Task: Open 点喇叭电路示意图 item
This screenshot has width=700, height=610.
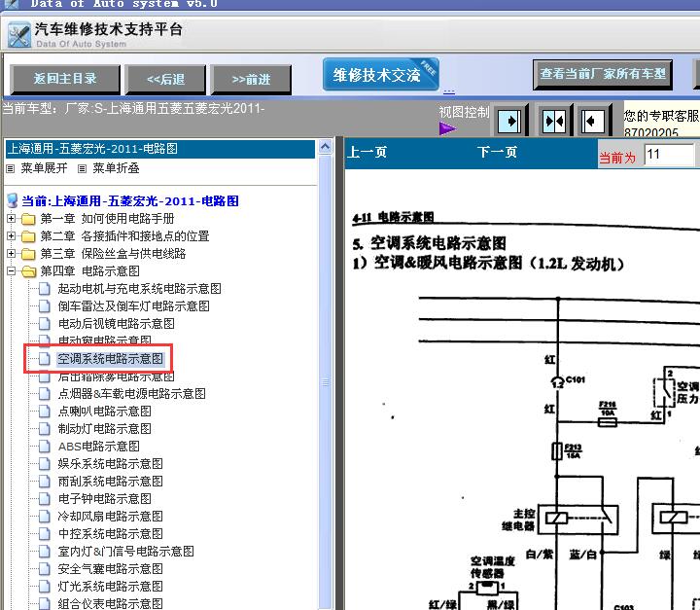Action: 104,412
